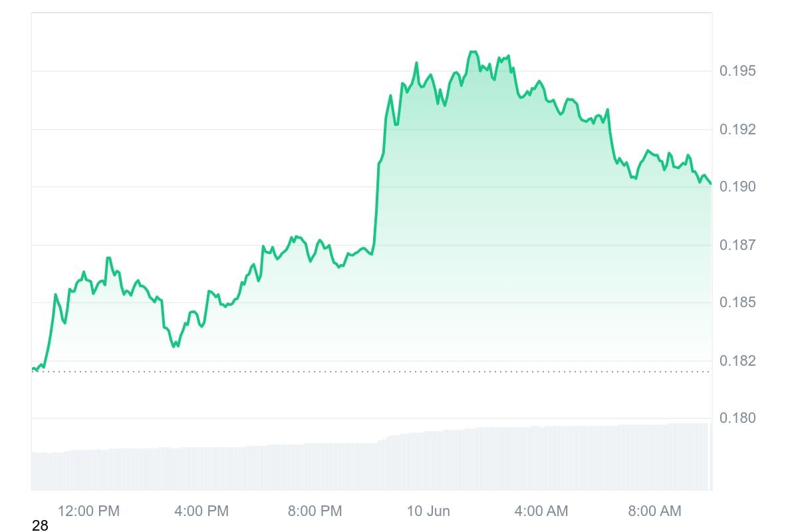Select the 10 Jun date axis label
Image resolution: width=798 pixels, height=532 pixels.
(x=428, y=511)
